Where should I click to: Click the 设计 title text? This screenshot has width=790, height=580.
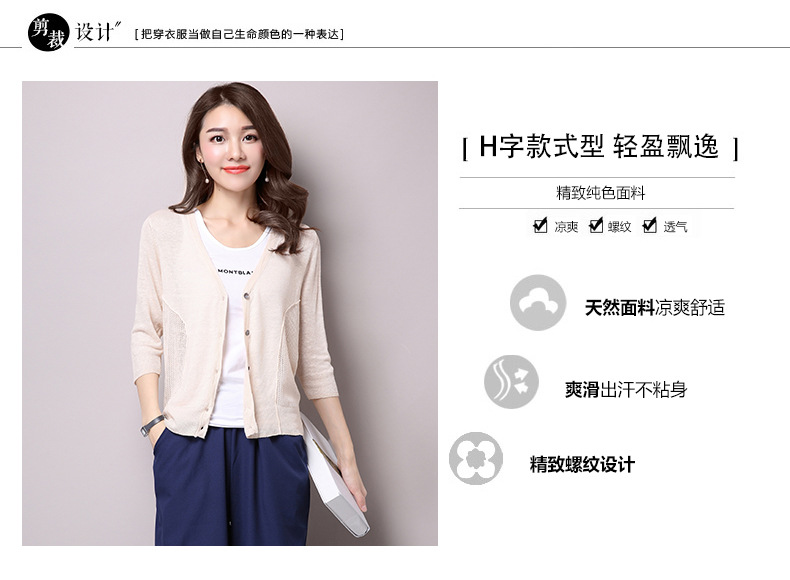[95, 32]
